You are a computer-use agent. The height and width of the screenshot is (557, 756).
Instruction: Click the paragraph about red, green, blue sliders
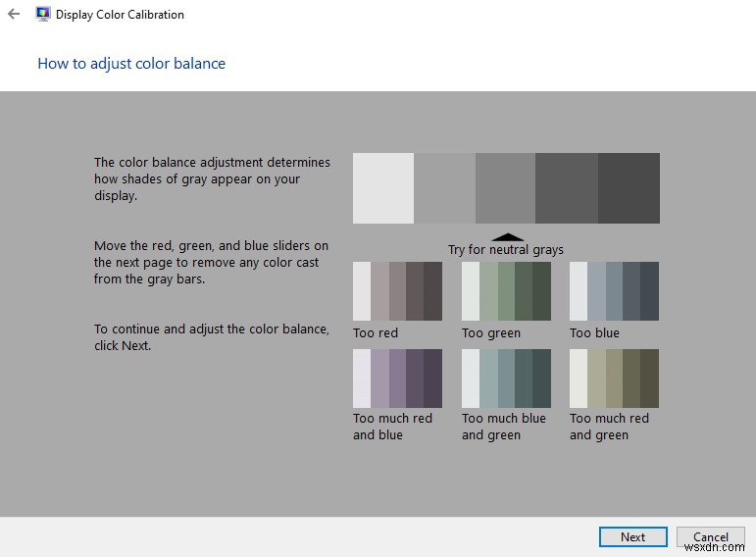(x=211, y=263)
